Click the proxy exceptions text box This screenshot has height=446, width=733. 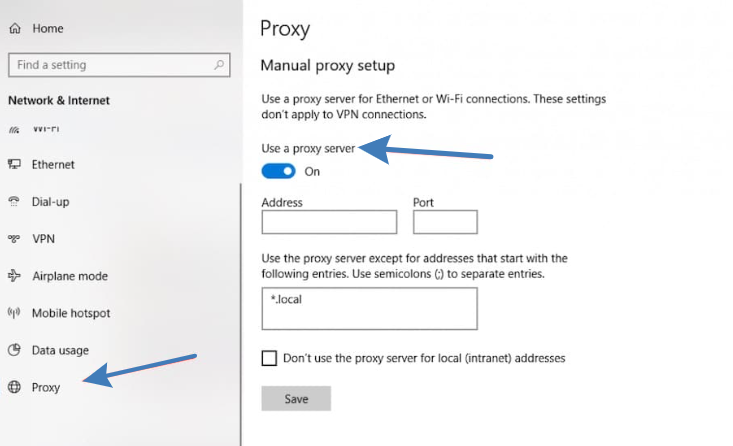369,308
